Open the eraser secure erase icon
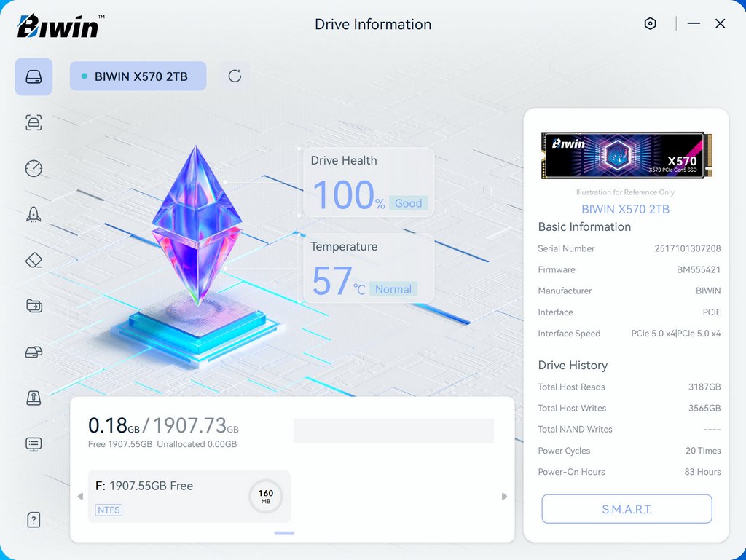The height and width of the screenshot is (560, 746). pos(34,260)
